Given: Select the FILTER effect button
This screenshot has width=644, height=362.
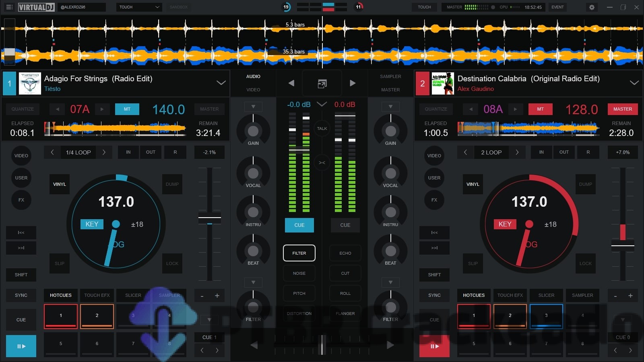Looking at the screenshot, I should point(299,253).
